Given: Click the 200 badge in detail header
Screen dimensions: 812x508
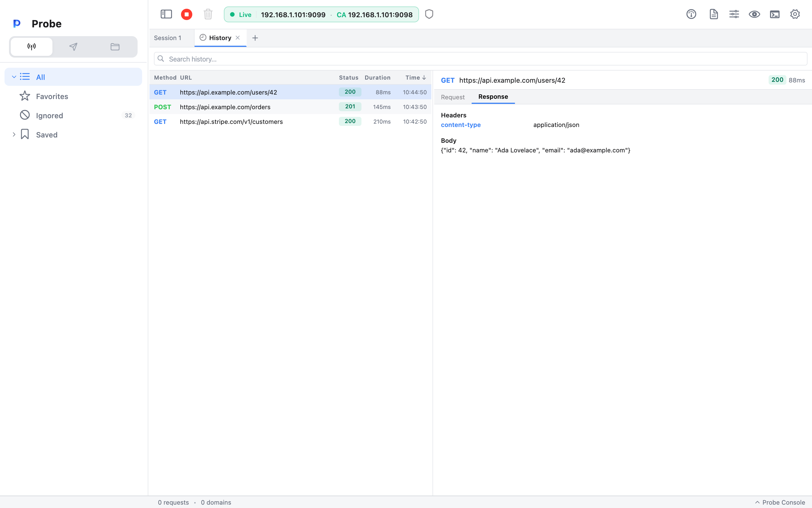Looking at the screenshot, I should point(777,80).
